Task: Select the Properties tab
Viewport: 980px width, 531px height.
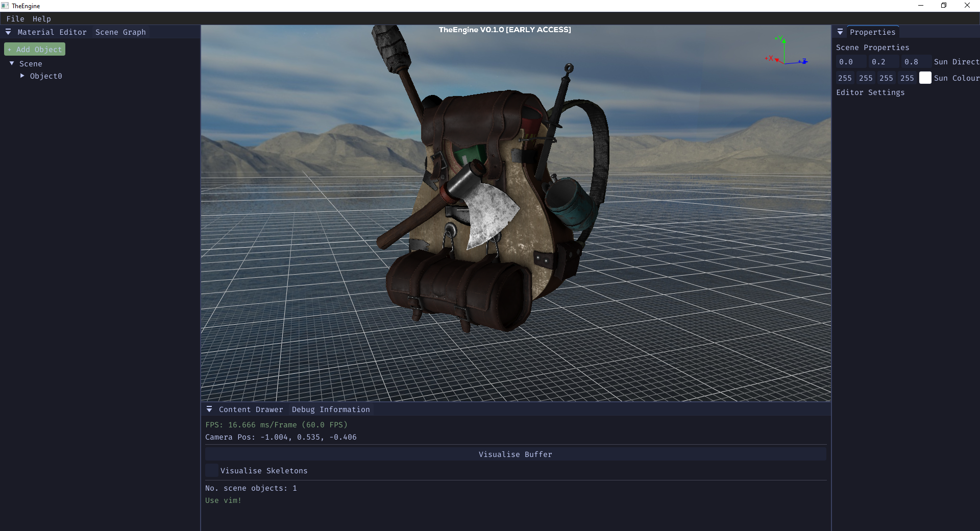Action: coord(872,32)
